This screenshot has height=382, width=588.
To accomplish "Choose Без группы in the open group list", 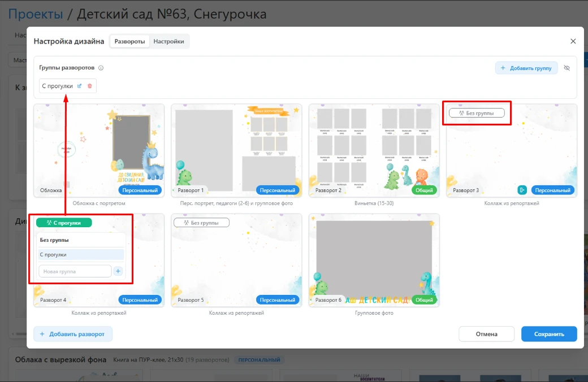I will (81, 240).
